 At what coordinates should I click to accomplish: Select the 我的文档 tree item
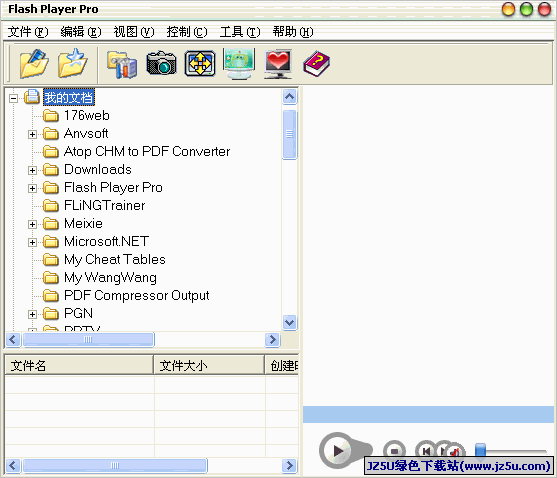click(x=69, y=97)
